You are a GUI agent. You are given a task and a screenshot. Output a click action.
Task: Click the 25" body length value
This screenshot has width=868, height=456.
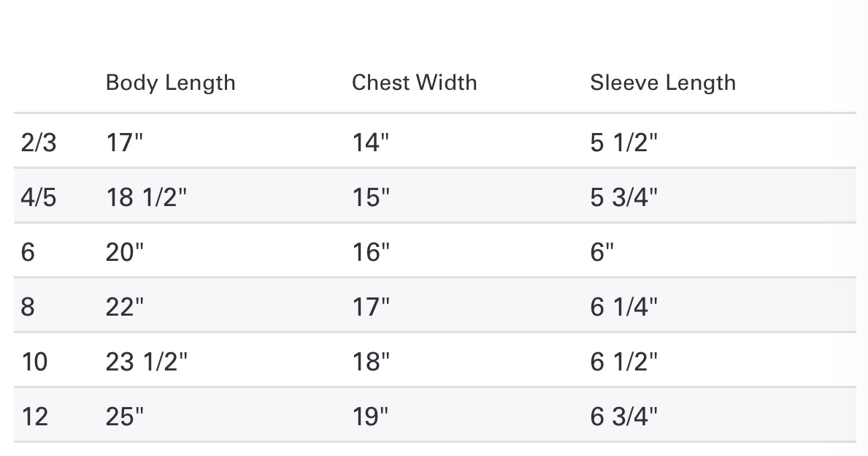coord(125,417)
